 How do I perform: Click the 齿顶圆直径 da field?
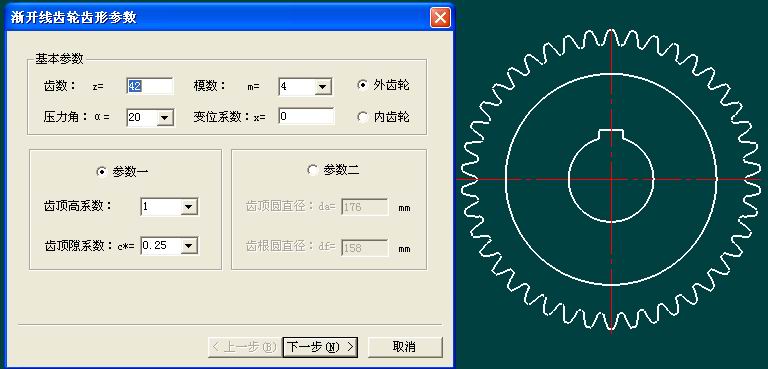[x=364, y=207]
